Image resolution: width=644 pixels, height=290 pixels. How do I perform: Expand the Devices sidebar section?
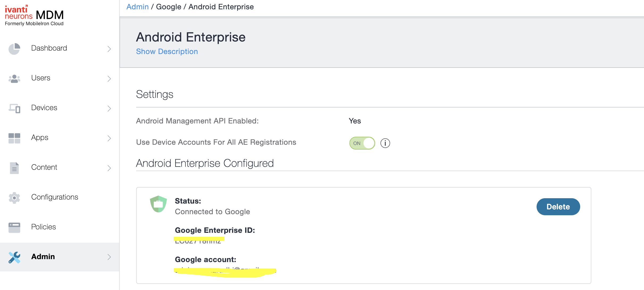coord(109,108)
